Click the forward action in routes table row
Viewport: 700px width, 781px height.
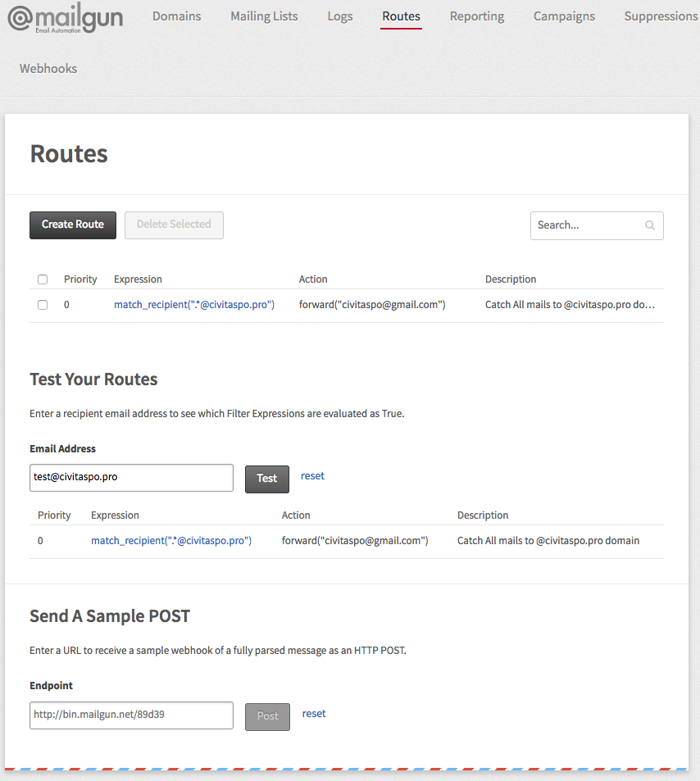(372, 305)
